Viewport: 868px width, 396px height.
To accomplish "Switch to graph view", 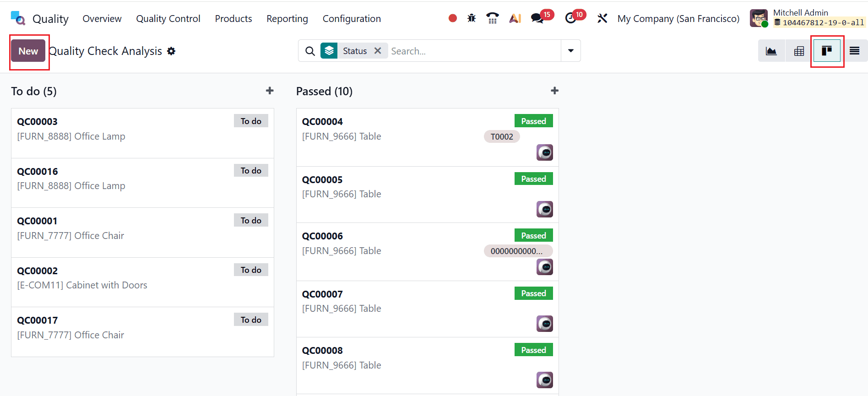I will pyautogui.click(x=771, y=51).
